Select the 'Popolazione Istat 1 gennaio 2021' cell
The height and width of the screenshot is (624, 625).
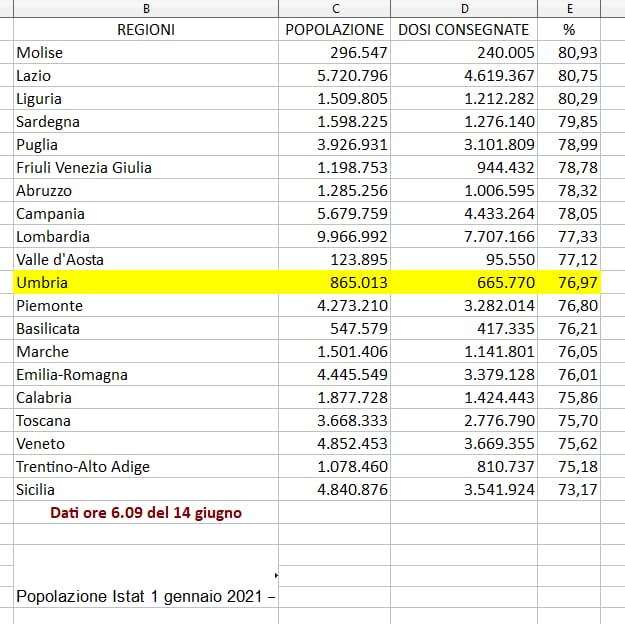(x=146, y=596)
